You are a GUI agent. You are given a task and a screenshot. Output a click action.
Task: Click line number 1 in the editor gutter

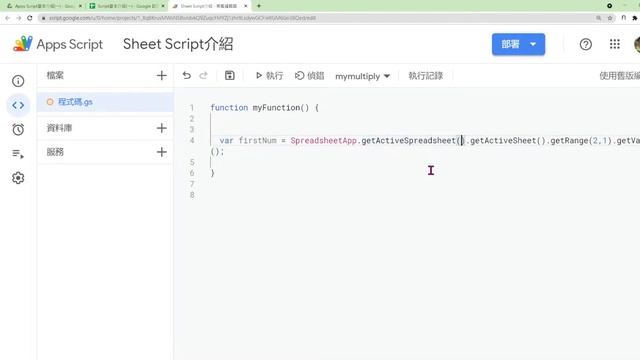click(x=192, y=108)
